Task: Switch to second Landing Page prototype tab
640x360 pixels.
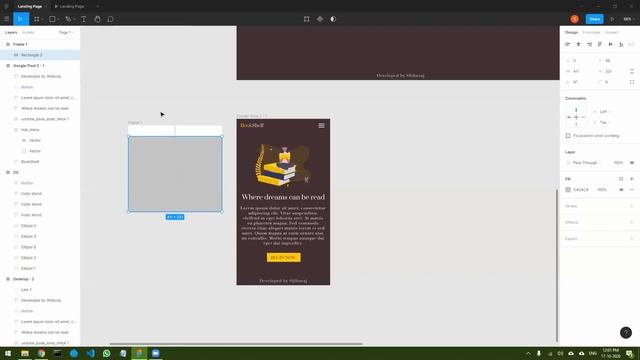Action: coord(70,7)
